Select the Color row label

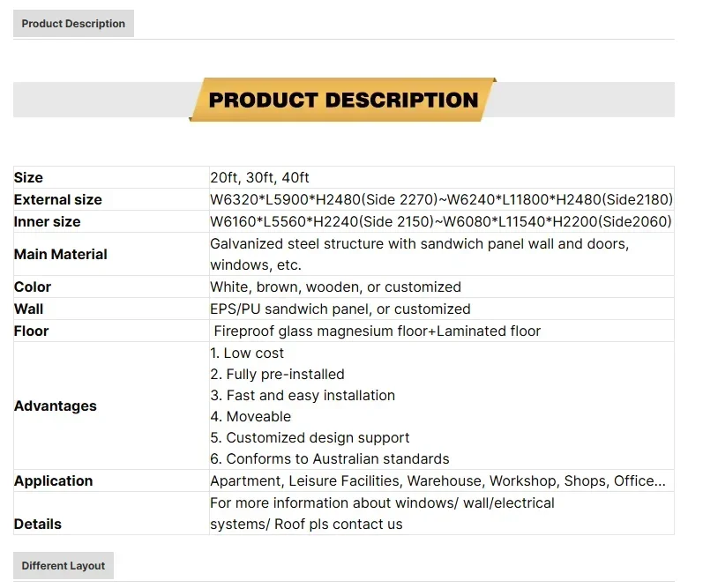coord(33,287)
